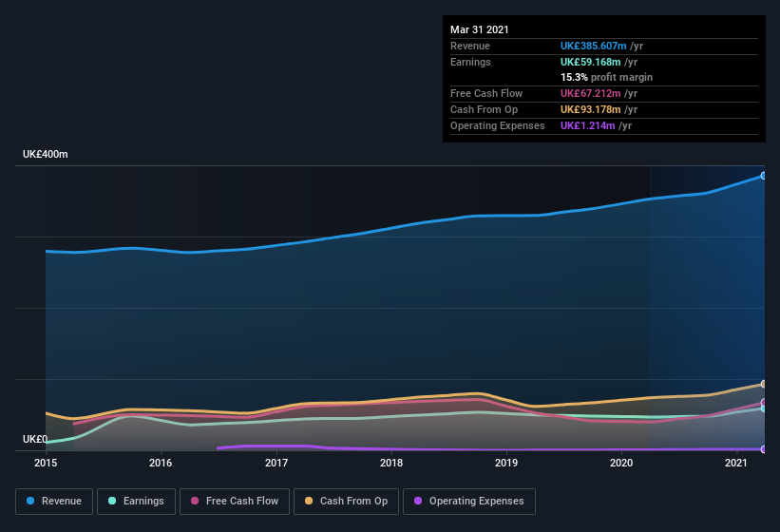Click the 2020 x-axis label
This screenshot has width=780, height=532.
pos(621,463)
